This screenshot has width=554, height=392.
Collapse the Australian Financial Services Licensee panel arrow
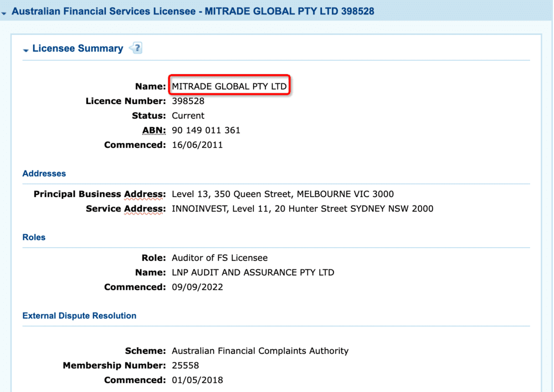pos(4,13)
